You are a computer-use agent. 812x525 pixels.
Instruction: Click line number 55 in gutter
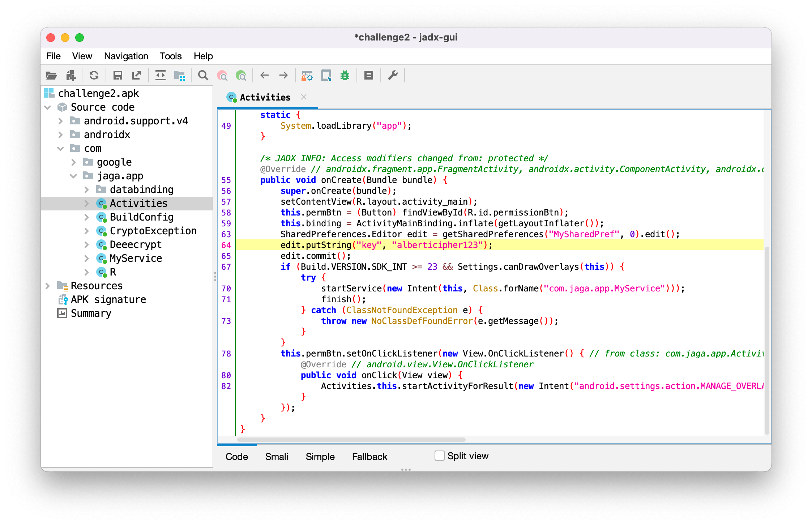pyautogui.click(x=226, y=180)
